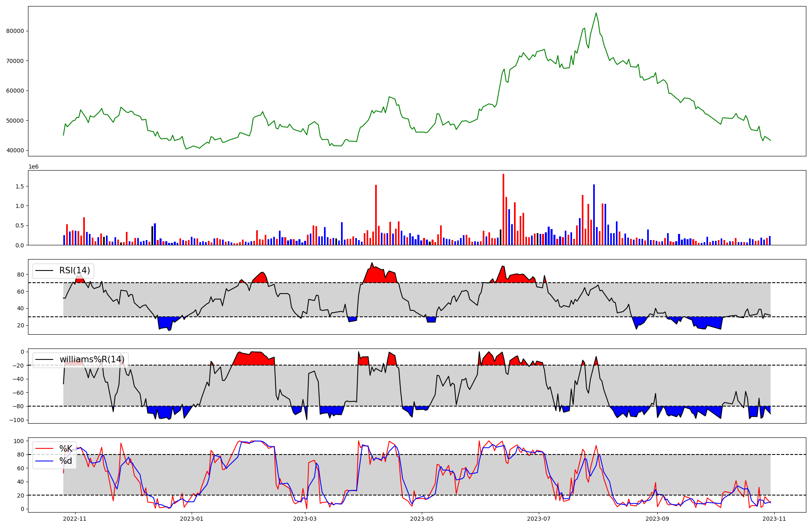812x528 pixels.
Task: Click the highest peak of green price line
Action: point(596,13)
